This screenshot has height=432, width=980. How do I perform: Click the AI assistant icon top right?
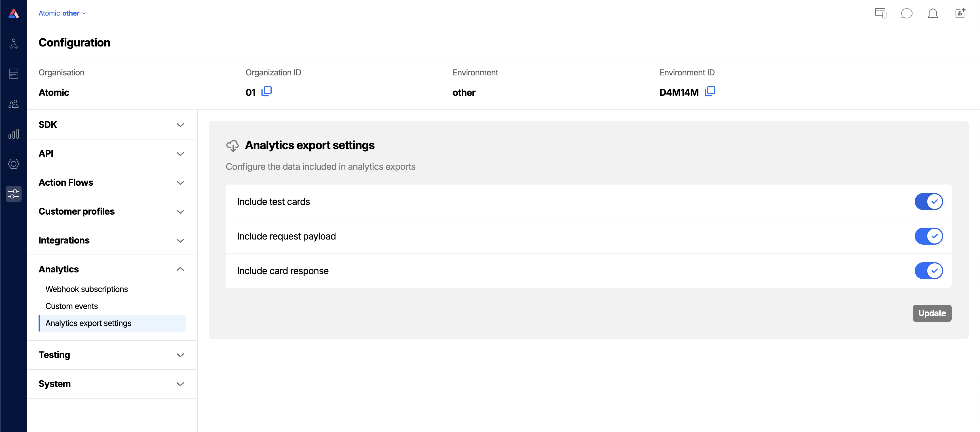click(960, 13)
